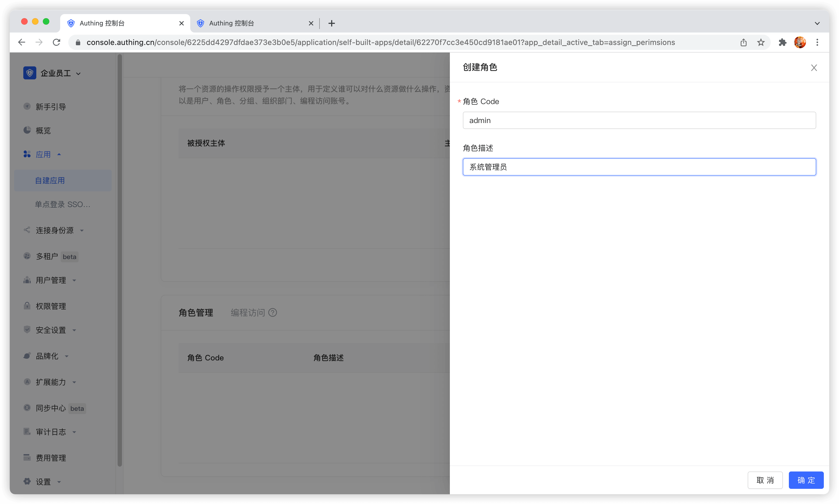Click the Chrome profile avatar

click(x=800, y=43)
